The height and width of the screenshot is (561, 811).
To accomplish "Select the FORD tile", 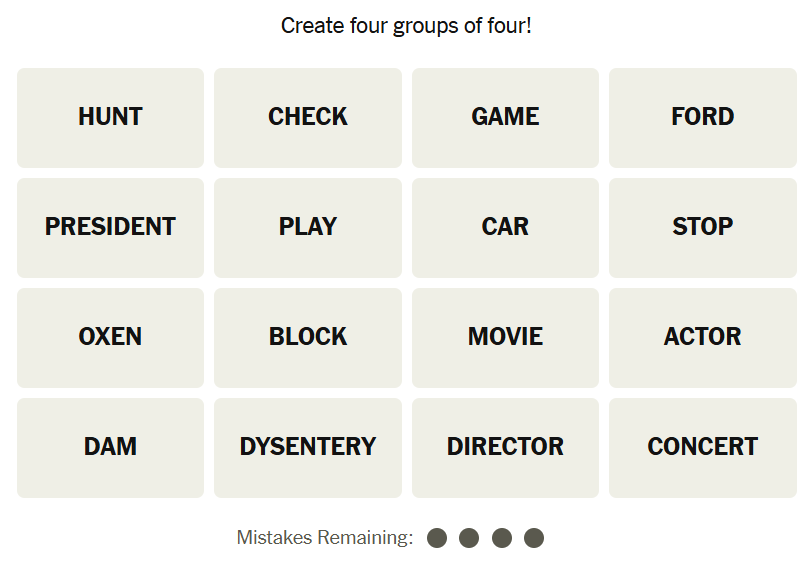I will pyautogui.click(x=702, y=117).
